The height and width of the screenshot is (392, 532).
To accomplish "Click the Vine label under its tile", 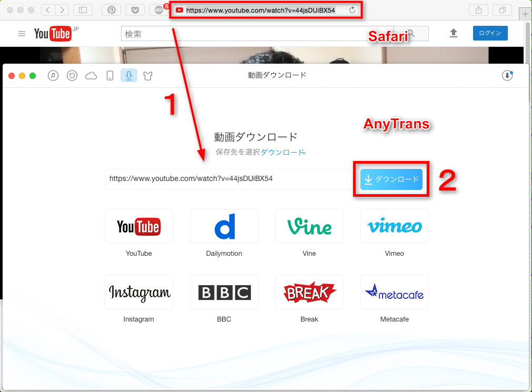I will 309,254.
